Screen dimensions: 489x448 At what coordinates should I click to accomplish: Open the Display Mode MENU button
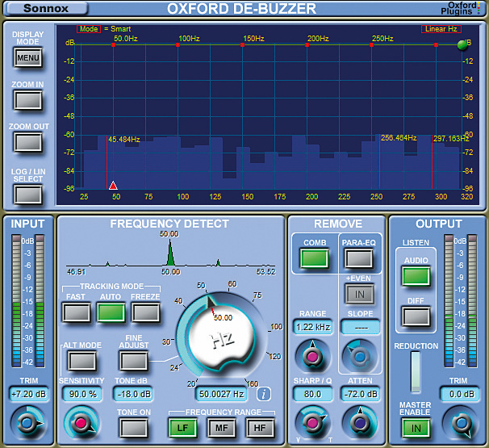(27, 58)
